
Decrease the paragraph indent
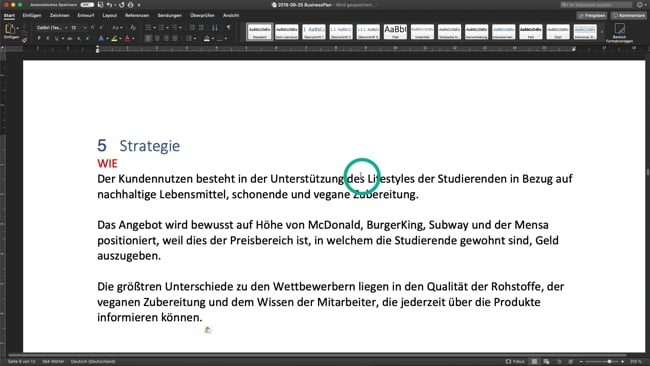(x=192, y=28)
